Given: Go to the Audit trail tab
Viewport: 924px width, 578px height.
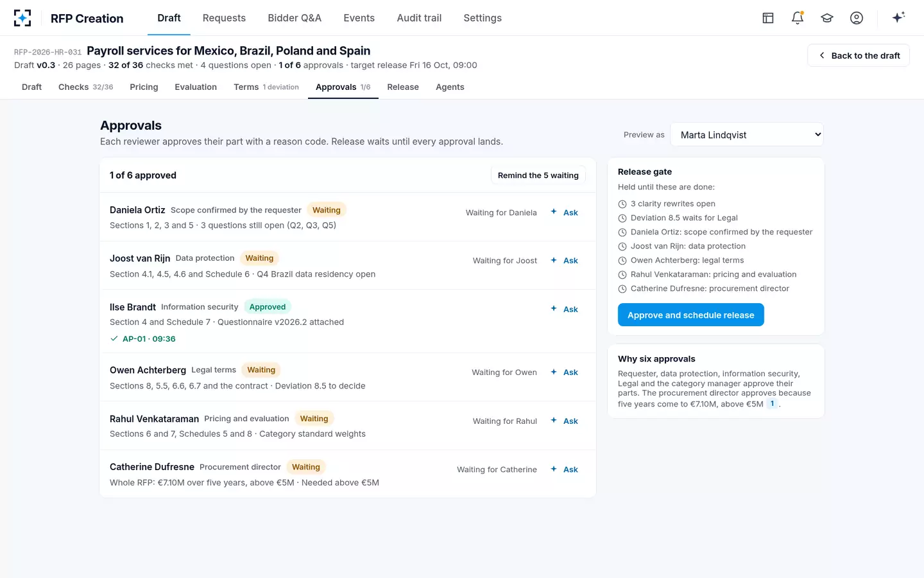Looking at the screenshot, I should pyautogui.click(x=419, y=18).
